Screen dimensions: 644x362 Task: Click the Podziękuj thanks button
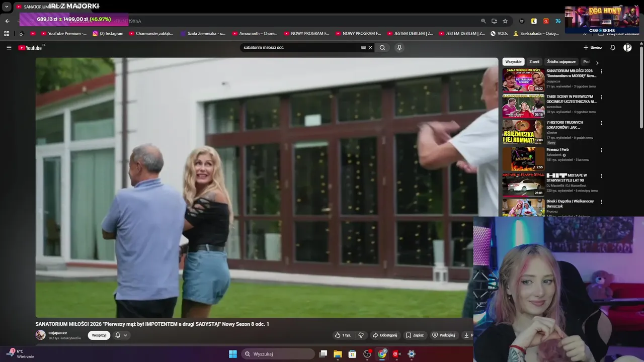(x=444, y=335)
